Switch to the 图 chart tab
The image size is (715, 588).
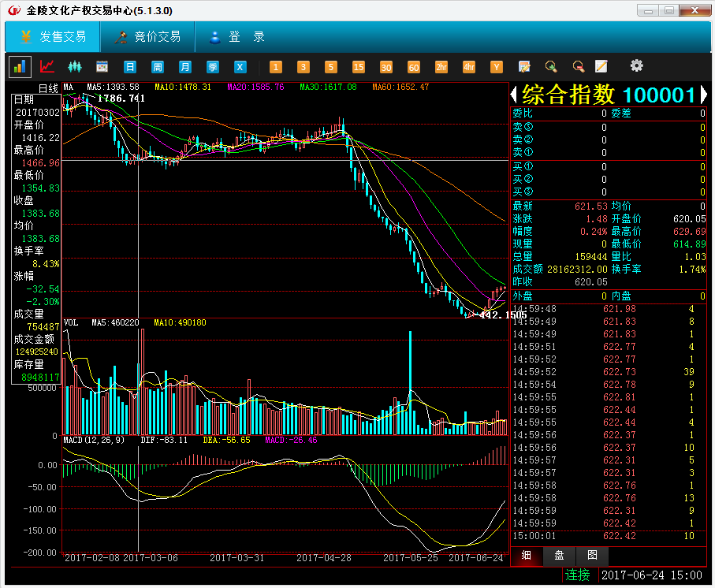(x=592, y=555)
